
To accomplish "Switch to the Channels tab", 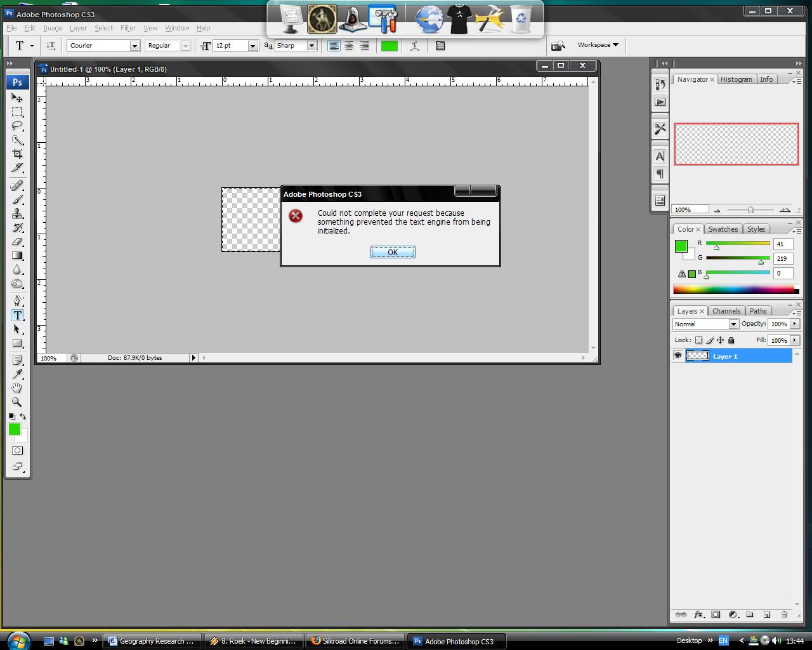I will coord(726,311).
